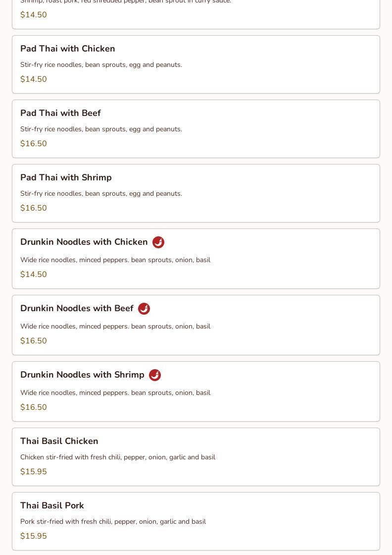Open Drunkin Noodles with Shrimp title
Image resolution: width=392 pixels, height=555 pixels.
(82, 375)
